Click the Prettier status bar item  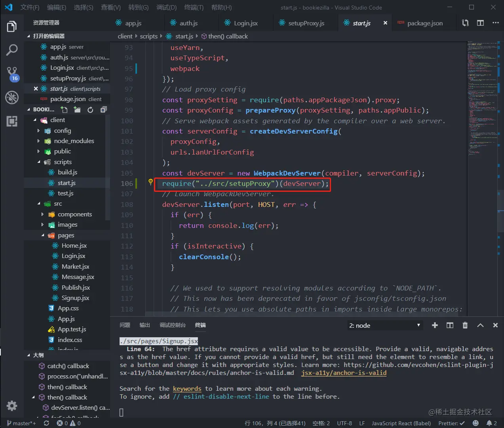coord(452,423)
